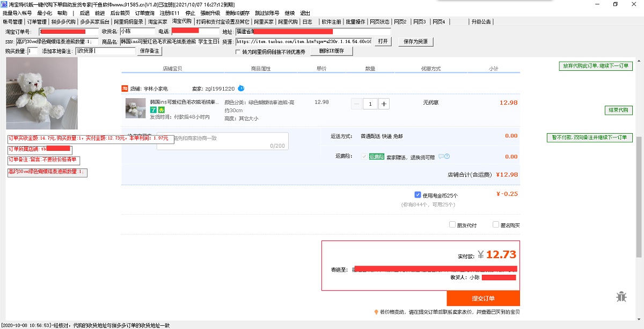Image resolution: width=644 pixels, height=329 pixels.
Task: Click the plus quantity button
Action: [x=384, y=104]
